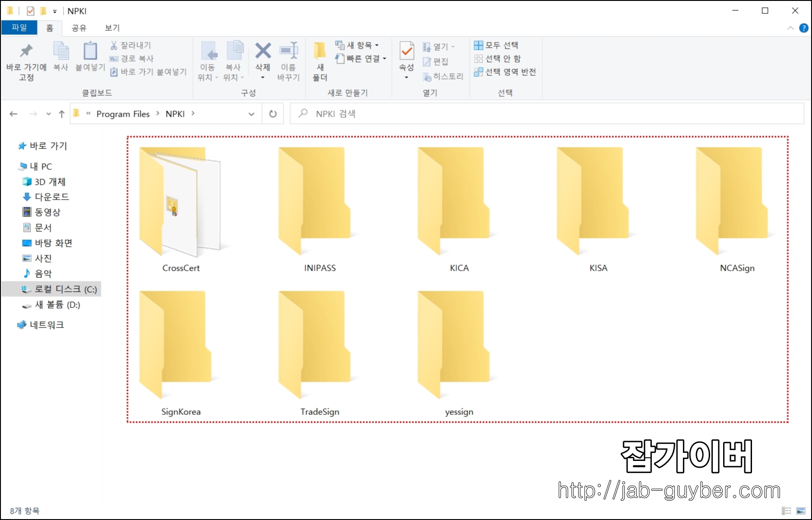Viewport: 812px width, 520px height.
Task: Collapse the ribbon with the chevron arrow
Action: [791, 28]
